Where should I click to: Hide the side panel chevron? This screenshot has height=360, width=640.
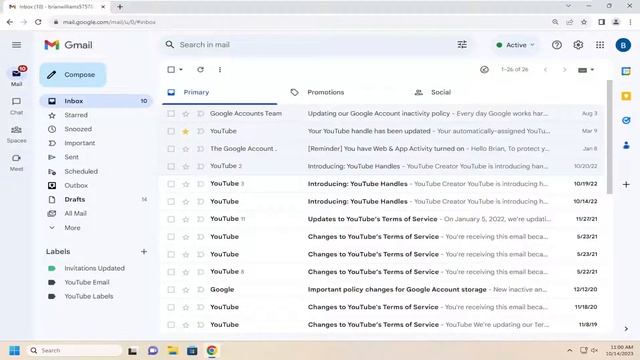tap(626, 329)
